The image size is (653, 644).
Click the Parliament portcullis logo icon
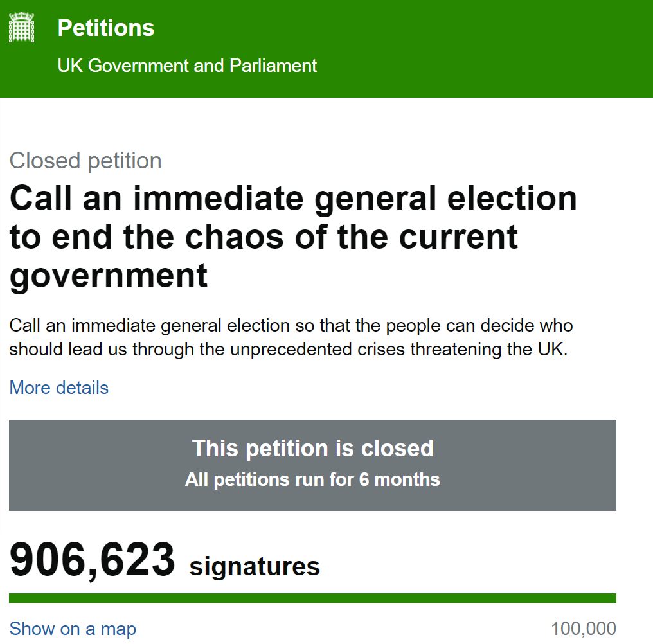point(21,28)
